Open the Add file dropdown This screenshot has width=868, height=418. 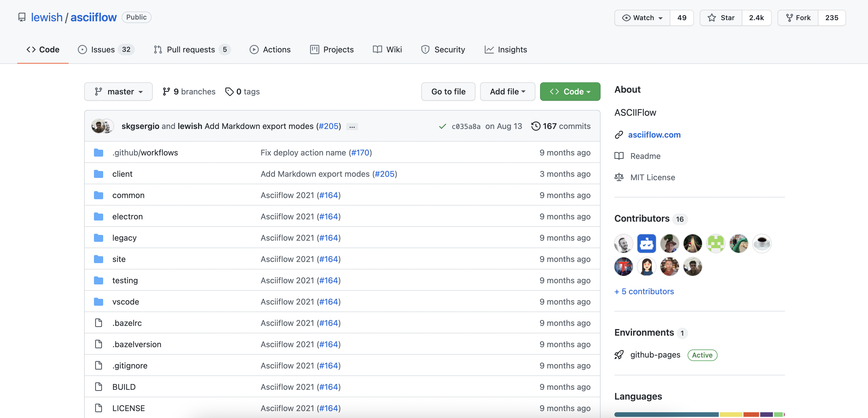[x=507, y=92]
